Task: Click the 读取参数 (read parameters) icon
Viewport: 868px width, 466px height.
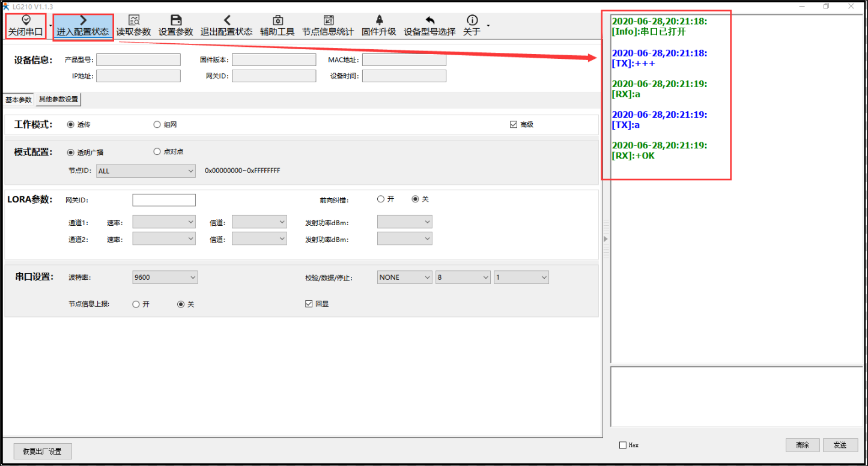Action: point(134,21)
